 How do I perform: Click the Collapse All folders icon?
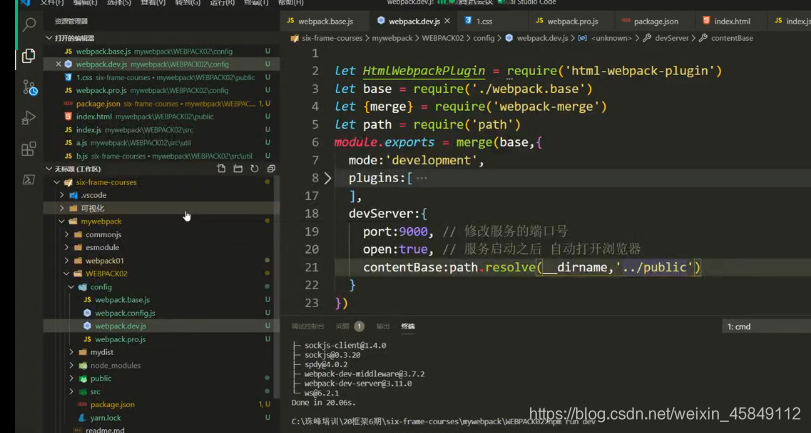[x=271, y=169]
